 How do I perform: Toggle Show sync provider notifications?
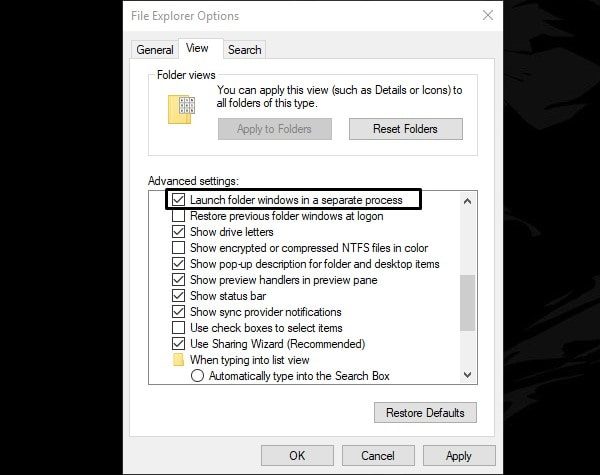point(179,312)
